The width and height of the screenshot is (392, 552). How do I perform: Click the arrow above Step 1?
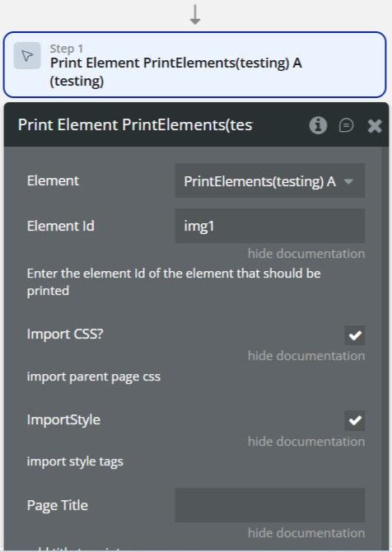click(195, 15)
